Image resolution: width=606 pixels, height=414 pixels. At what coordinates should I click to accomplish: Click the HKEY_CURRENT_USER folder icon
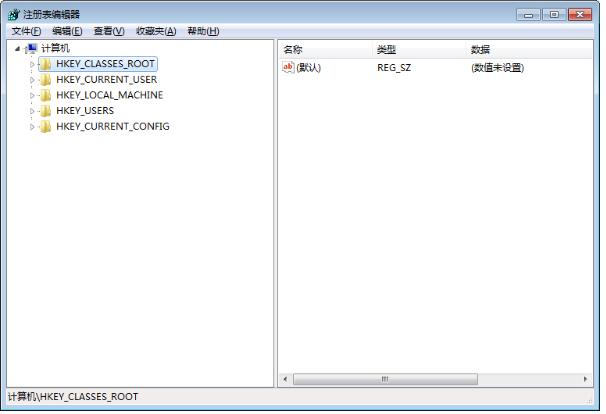(46, 80)
